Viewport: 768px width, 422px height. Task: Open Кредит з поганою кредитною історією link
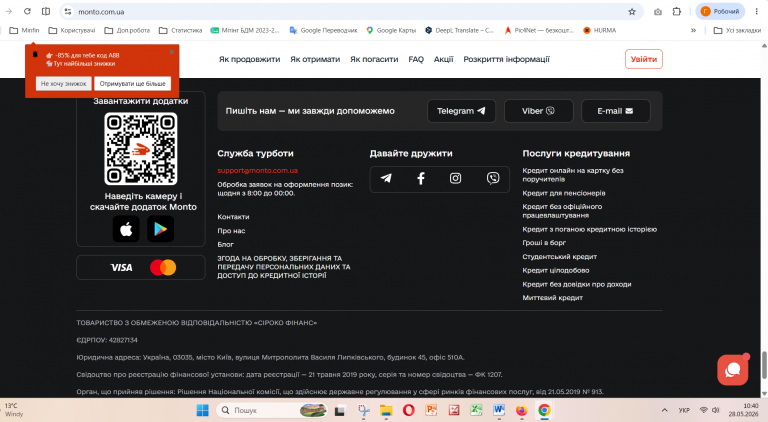click(589, 229)
